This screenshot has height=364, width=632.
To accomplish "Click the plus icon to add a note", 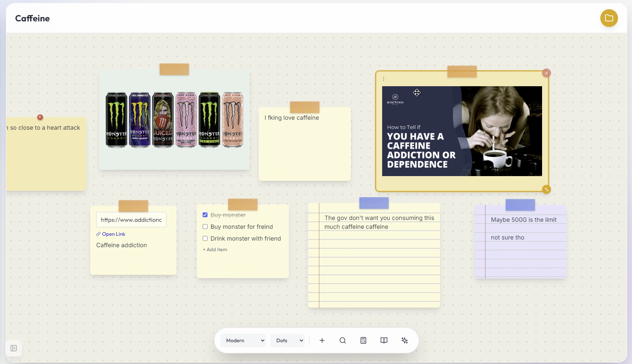I will [322, 340].
